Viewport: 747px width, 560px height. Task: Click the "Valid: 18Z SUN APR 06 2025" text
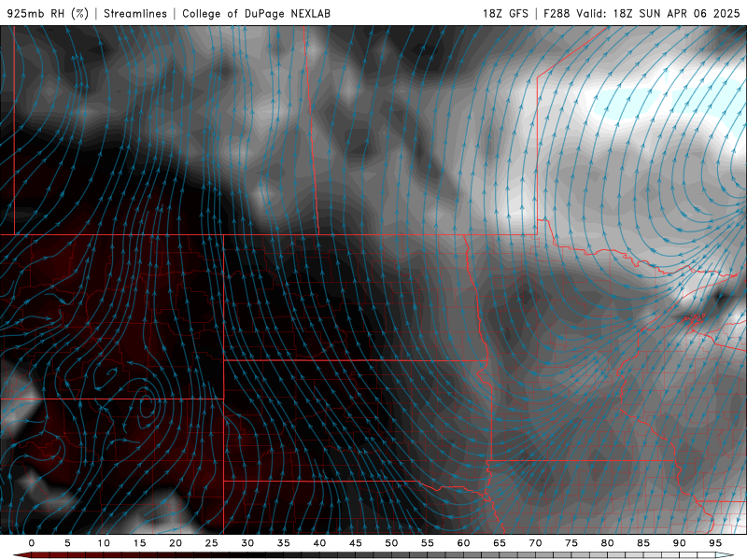(x=658, y=13)
